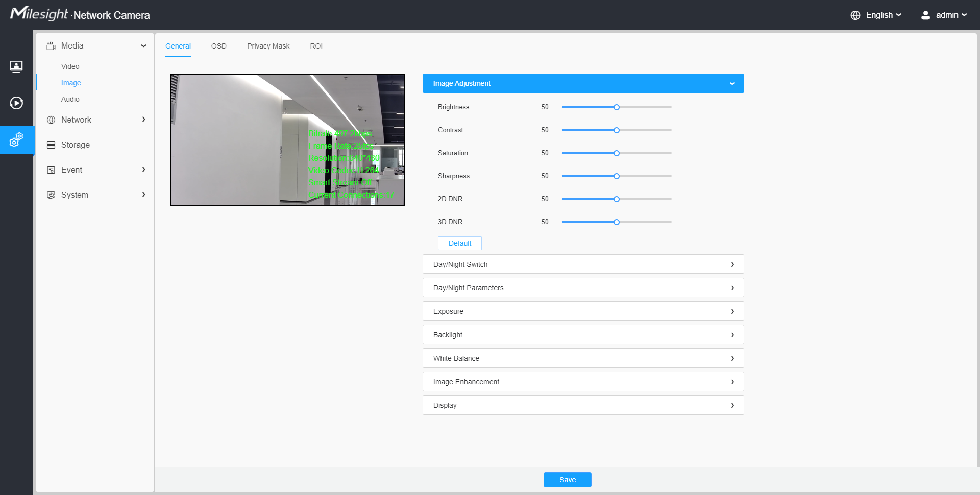Expand the White Balance section
This screenshot has height=495, width=980.
click(583, 358)
